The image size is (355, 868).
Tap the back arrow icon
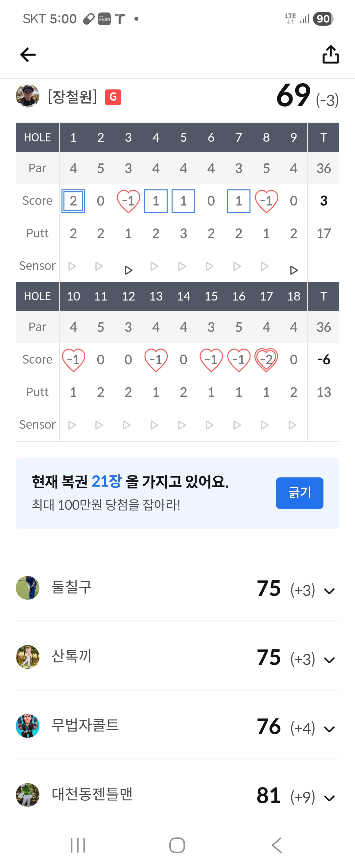28,55
